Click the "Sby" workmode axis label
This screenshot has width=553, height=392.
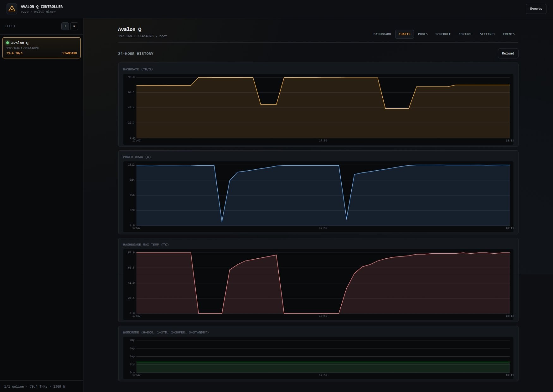tap(132, 340)
